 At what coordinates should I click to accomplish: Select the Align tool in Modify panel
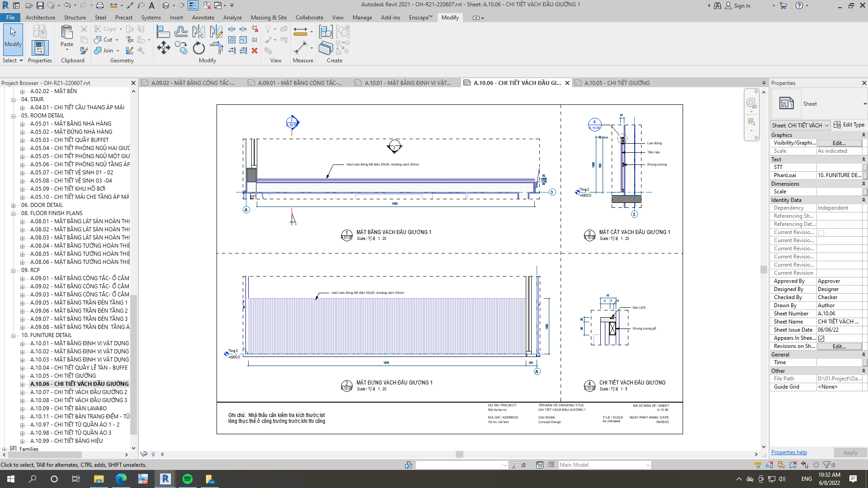point(163,32)
